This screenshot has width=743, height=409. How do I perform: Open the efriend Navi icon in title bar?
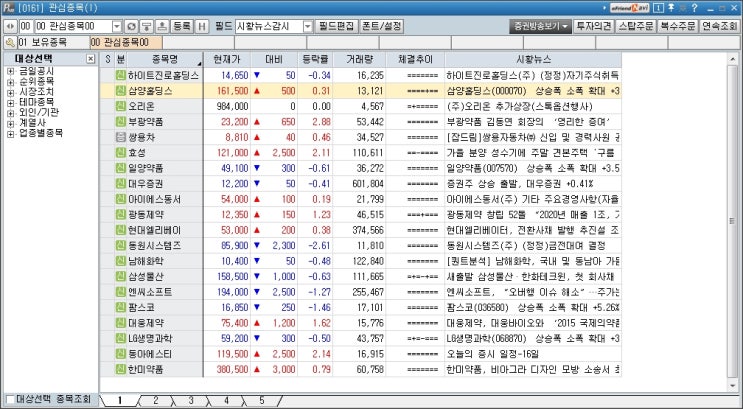(x=629, y=8)
